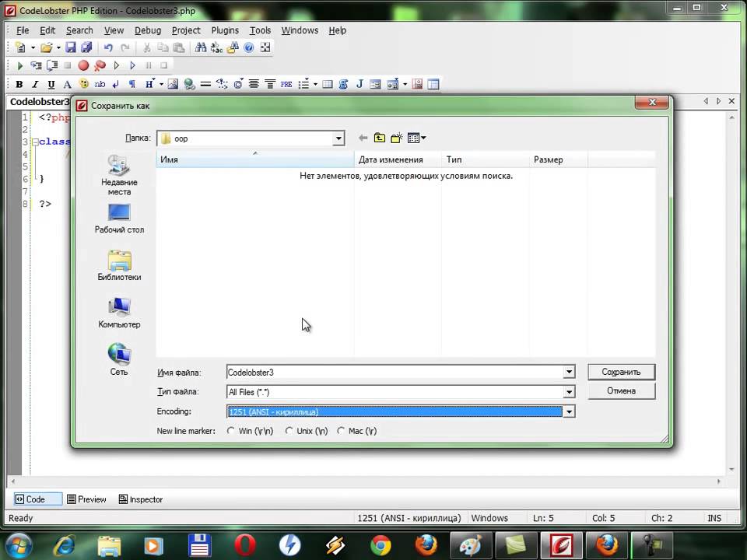Image resolution: width=747 pixels, height=560 pixels.
Task: Click the Underline U formatting icon
Action: click(x=51, y=84)
